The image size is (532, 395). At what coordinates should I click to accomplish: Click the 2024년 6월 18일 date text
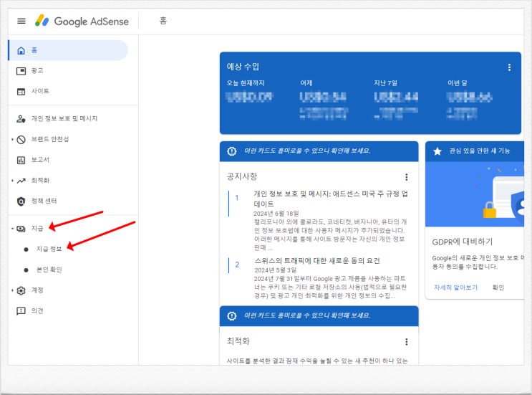coord(276,214)
